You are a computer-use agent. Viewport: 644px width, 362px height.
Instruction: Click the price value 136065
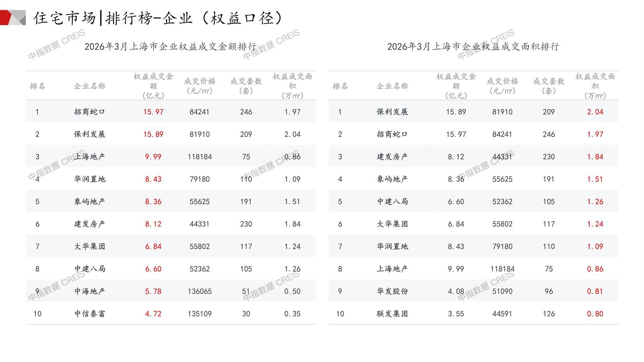click(x=200, y=291)
